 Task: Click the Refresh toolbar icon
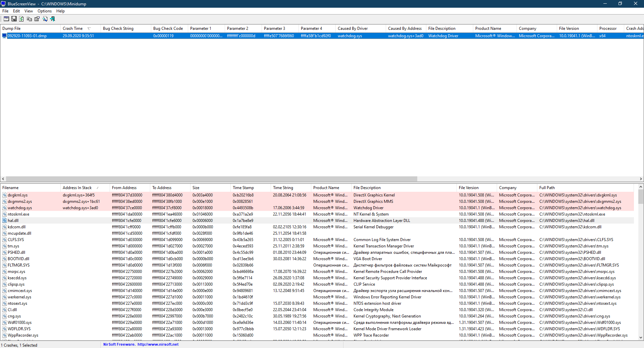(x=21, y=19)
